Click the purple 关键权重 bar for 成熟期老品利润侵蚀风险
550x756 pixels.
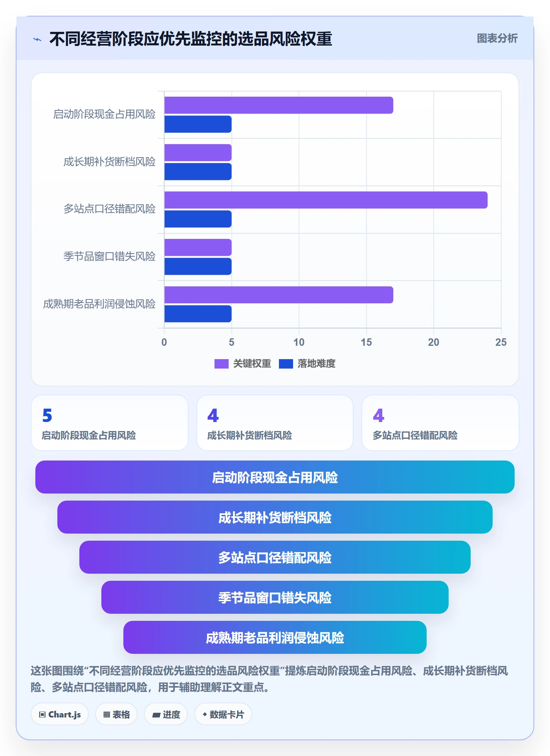pyautogui.click(x=279, y=295)
